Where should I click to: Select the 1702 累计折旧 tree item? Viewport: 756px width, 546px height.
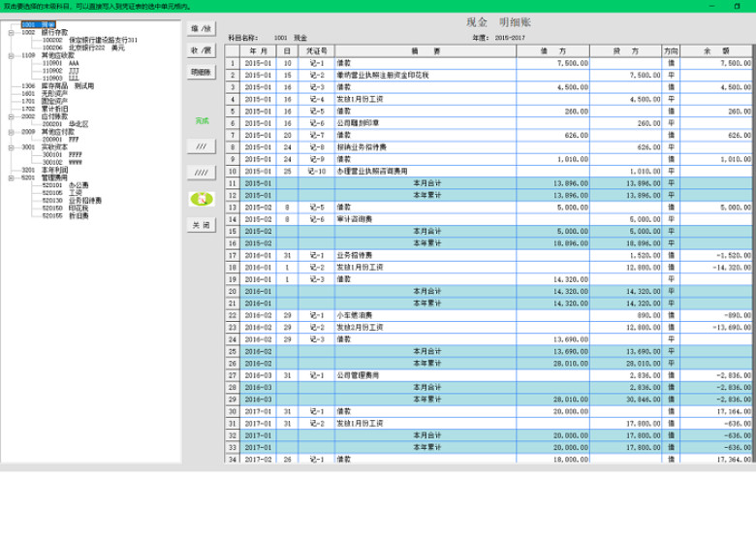[45, 109]
